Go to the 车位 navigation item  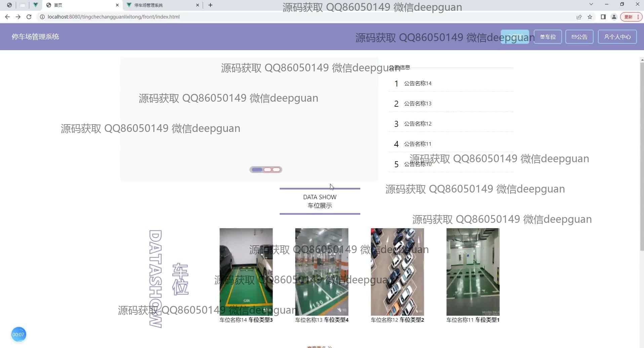[x=548, y=37]
